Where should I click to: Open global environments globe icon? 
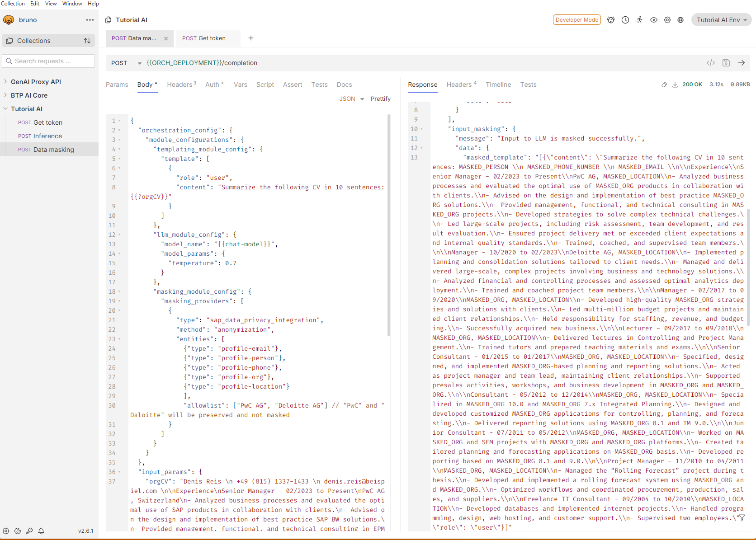(x=680, y=20)
